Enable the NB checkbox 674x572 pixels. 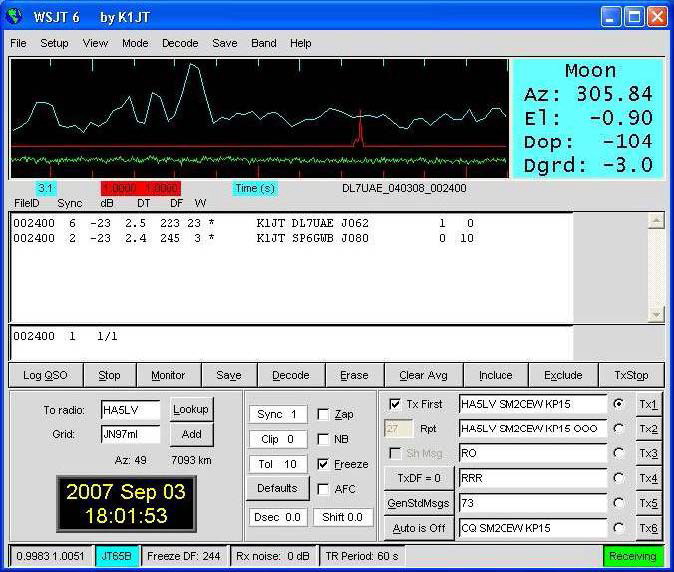323,439
